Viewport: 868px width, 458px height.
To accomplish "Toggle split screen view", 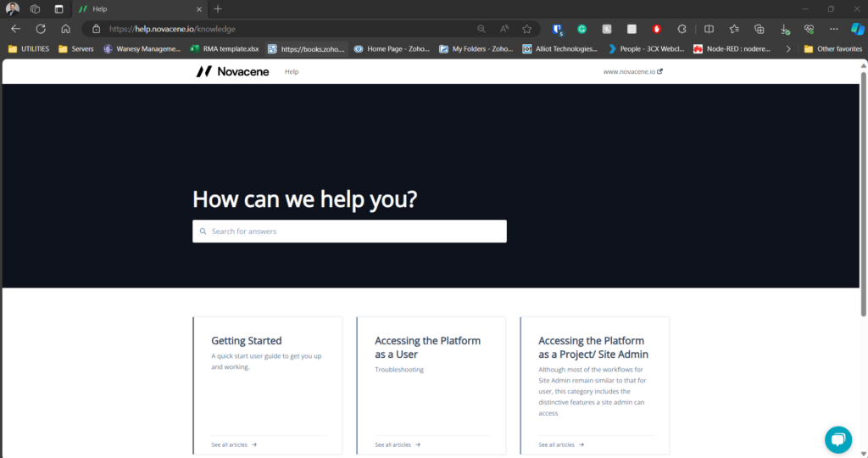I will click(709, 29).
